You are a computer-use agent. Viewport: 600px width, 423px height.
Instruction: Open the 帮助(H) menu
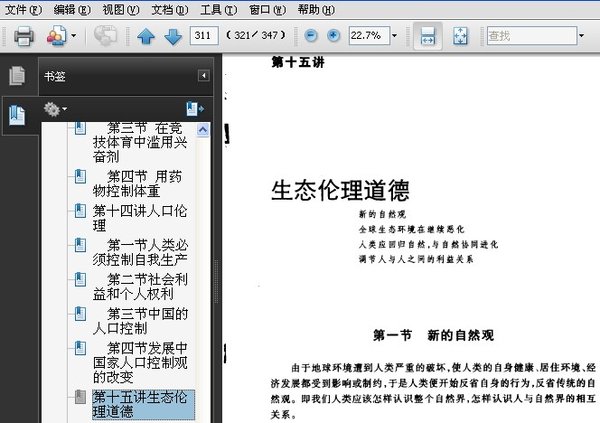pos(316,10)
